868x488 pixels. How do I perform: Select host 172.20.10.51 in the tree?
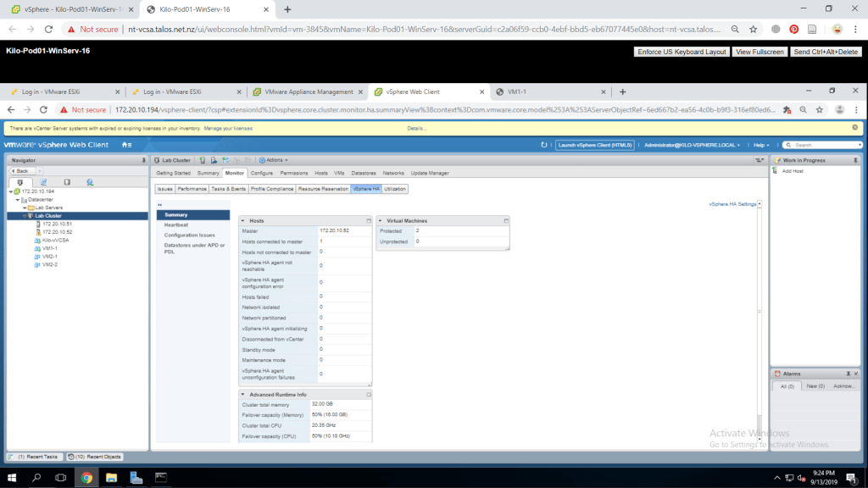point(57,224)
